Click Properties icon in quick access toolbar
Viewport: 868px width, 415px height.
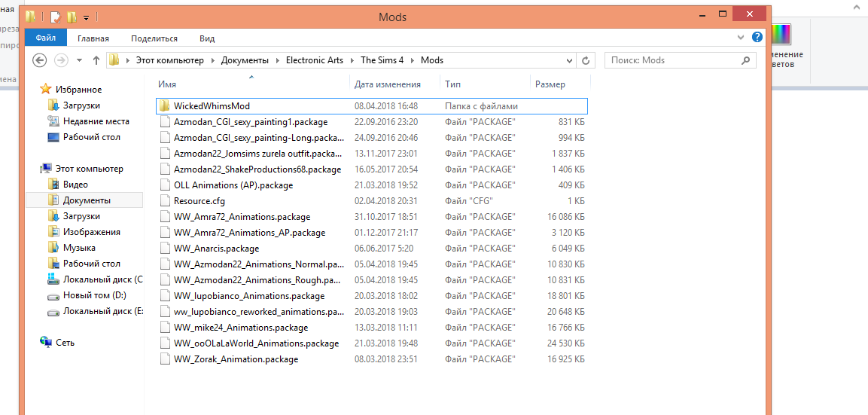pos(55,17)
